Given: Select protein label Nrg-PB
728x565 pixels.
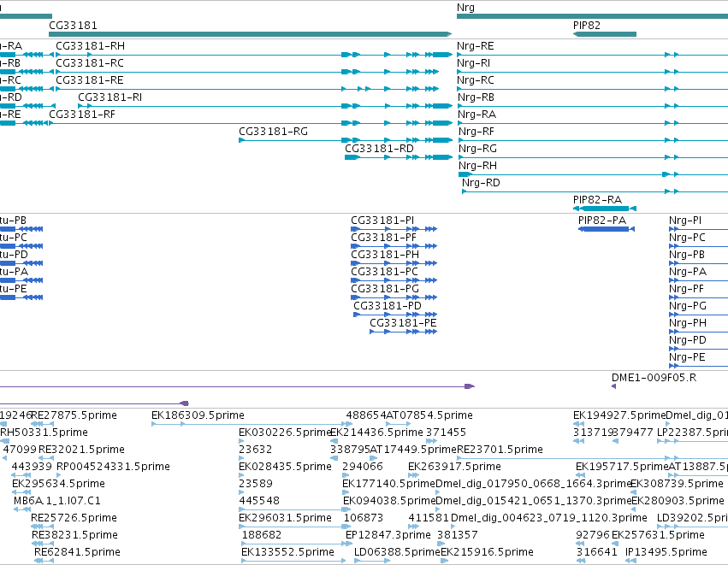Looking at the screenshot, I should [687, 255].
